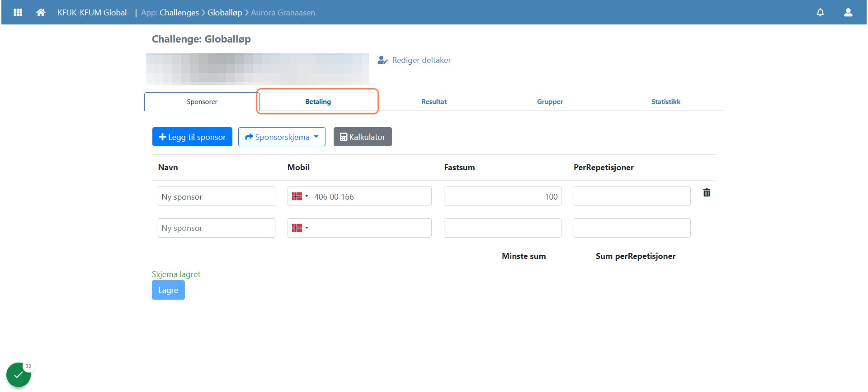Delete first sponsor row with trash icon
Viewport: 868px width, 392px height.
(707, 192)
